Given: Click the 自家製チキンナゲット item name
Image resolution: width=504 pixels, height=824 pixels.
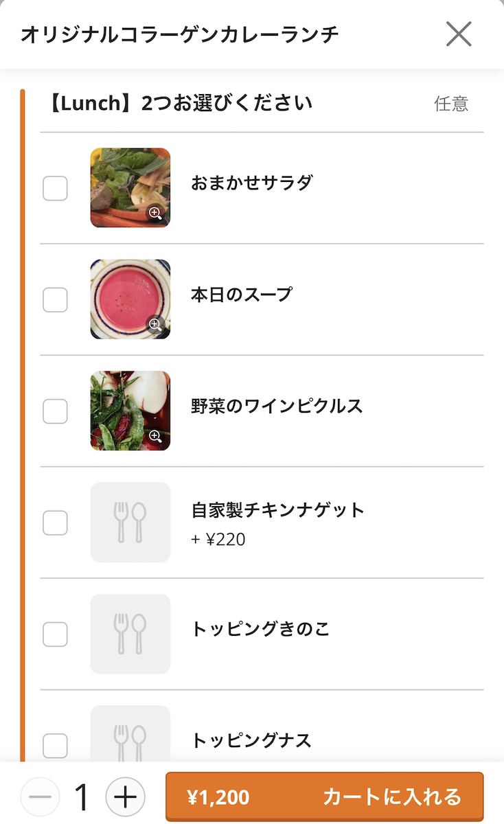Looking at the screenshot, I should point(277,511).
